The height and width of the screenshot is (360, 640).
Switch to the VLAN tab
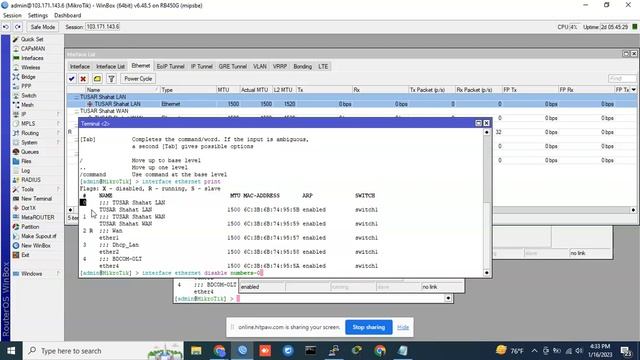(x=260, y=67)
